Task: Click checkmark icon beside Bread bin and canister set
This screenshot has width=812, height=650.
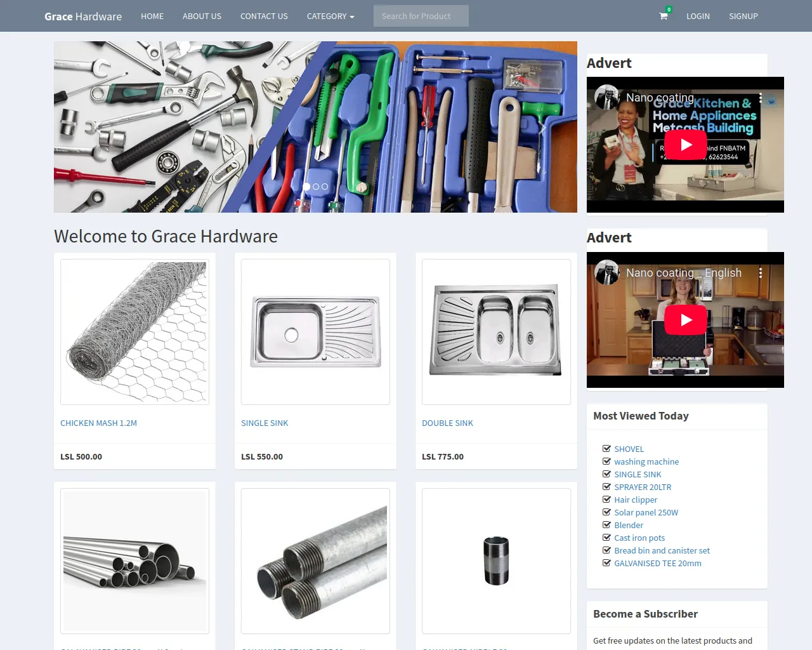Action: pos(606,550)
